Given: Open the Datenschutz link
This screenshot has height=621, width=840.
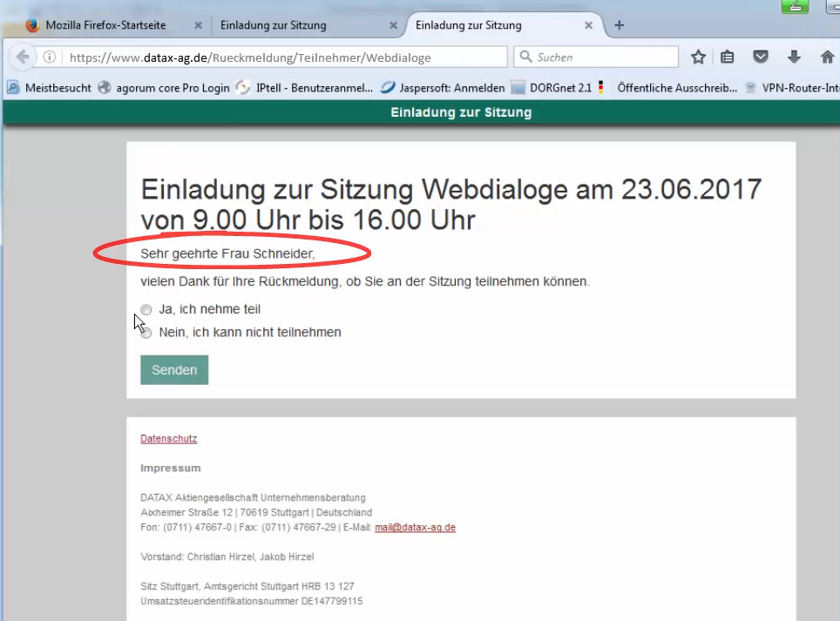Looking at the screenshot, I should point(169,438).
